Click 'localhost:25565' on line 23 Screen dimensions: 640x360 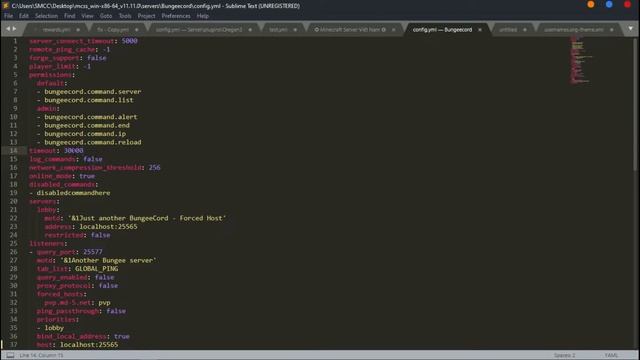point(108,227)
